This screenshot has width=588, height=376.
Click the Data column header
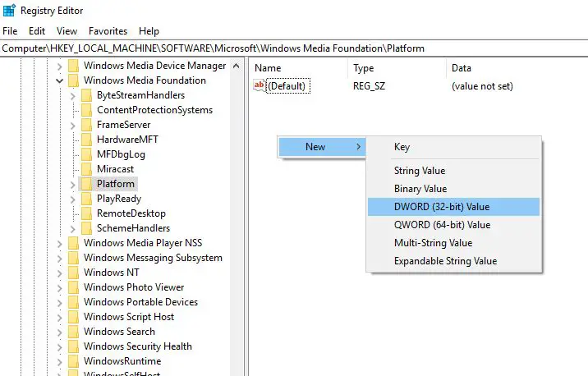pyautogui.click(x=462, y=68)
